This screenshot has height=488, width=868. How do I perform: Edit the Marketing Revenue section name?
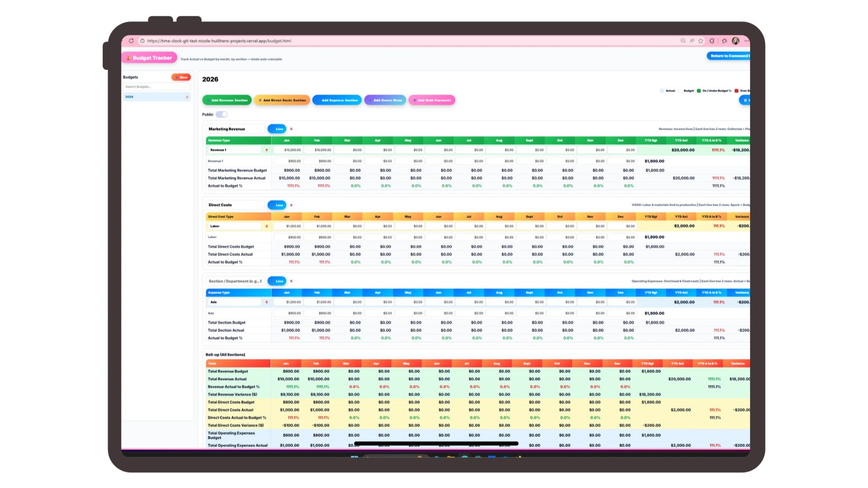coord(235,129)
